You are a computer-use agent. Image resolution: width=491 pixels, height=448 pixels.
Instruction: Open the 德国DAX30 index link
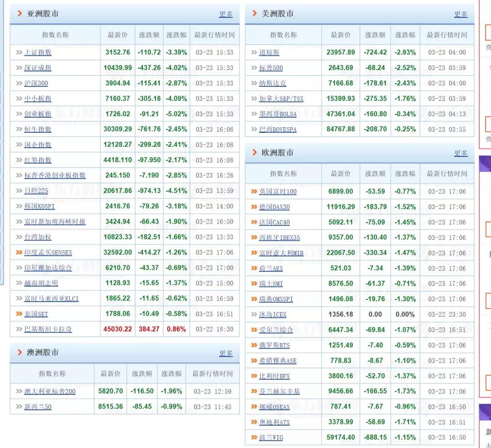point(274,207)
